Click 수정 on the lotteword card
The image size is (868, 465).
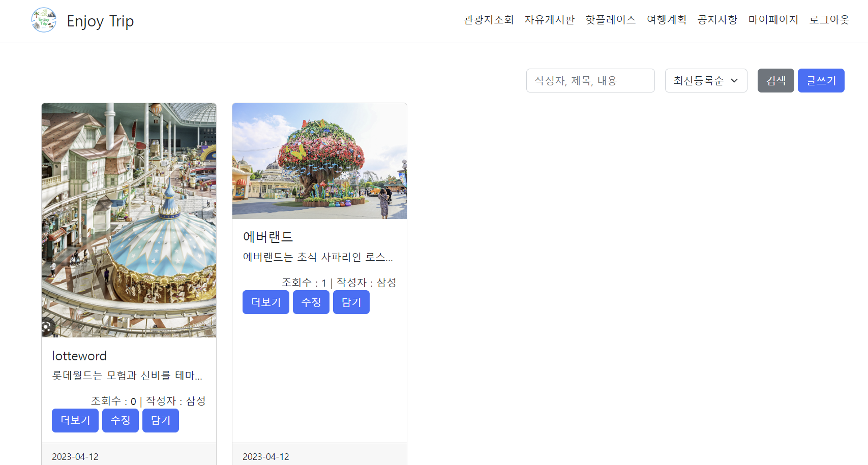pos(121,420)
